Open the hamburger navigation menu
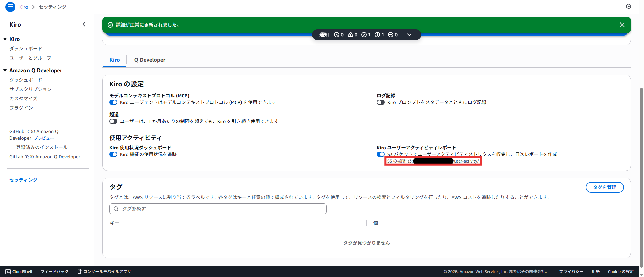Image resolution: width=644 pixels, height=277 pixels. 10,7
